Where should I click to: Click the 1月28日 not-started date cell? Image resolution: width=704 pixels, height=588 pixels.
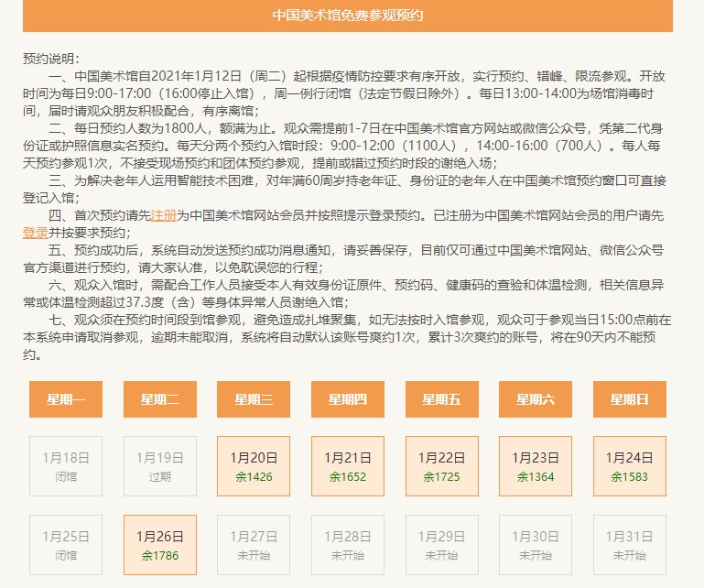click(x=348, y=545)
